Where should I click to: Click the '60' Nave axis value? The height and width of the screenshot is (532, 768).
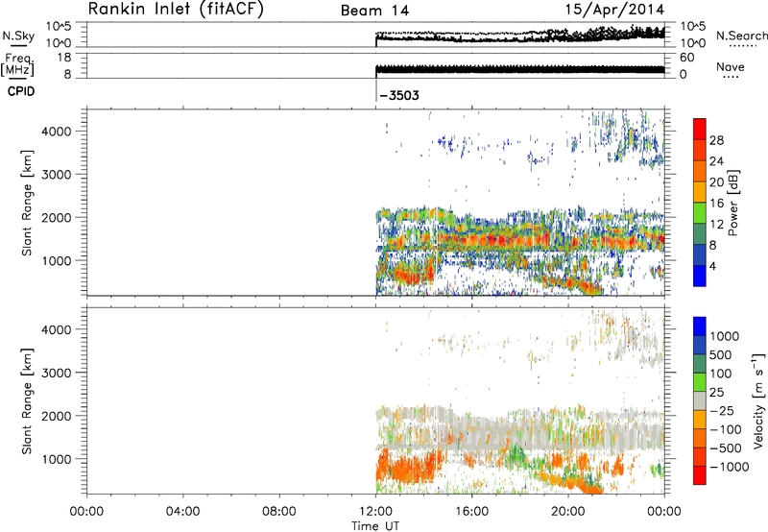pos(686,58)
